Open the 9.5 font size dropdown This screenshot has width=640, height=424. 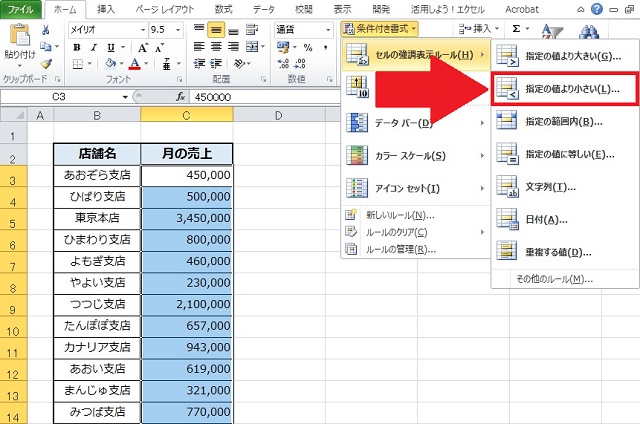pyautogui.click(x=178, y=30)
